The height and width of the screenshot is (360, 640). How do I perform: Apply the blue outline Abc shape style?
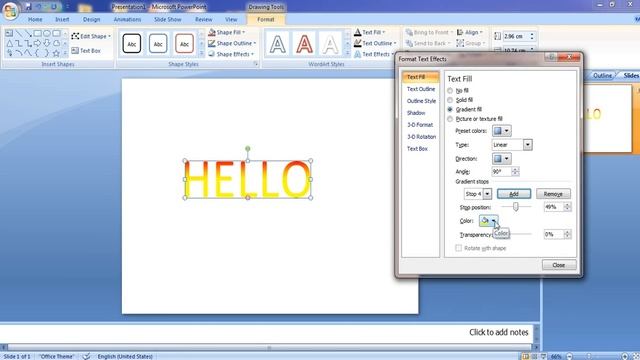[x=158, y=44]
